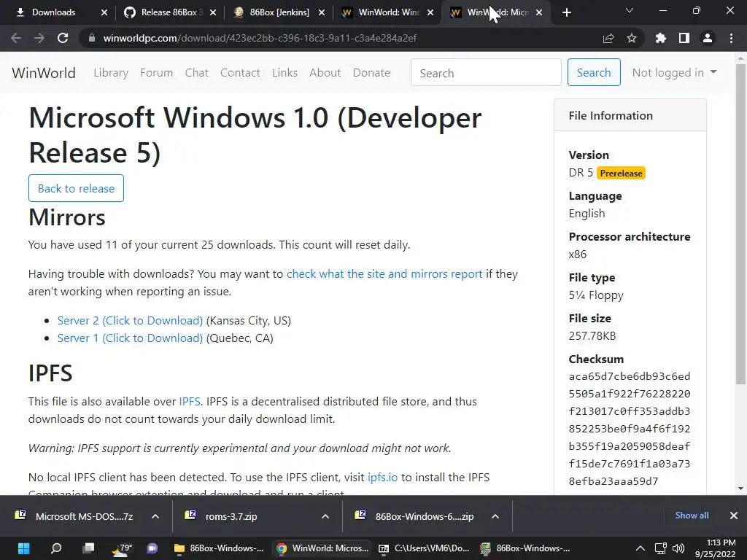Open taskbar search magnifier
The image size is (747, 560).
point(56,548)
